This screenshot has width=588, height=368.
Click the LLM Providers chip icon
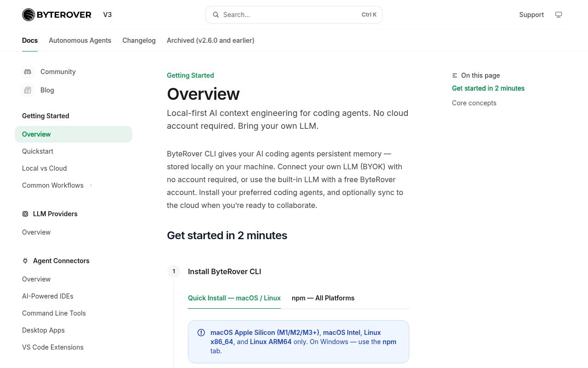pos(25,214)
